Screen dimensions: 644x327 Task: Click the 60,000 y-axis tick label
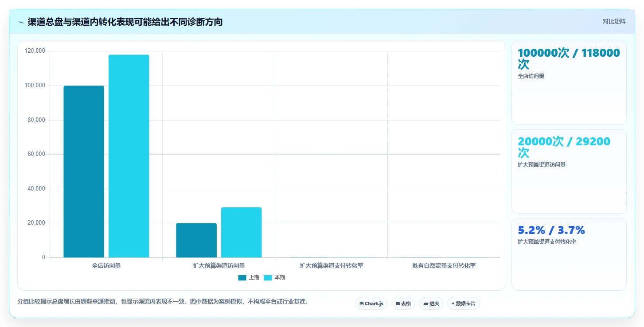click(x=37, y=154)
